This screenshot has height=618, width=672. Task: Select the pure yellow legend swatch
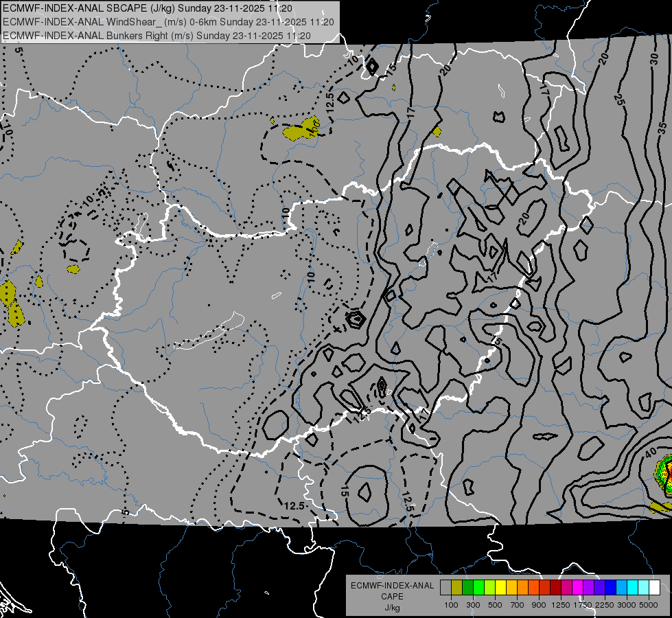(x=500, y=588)
